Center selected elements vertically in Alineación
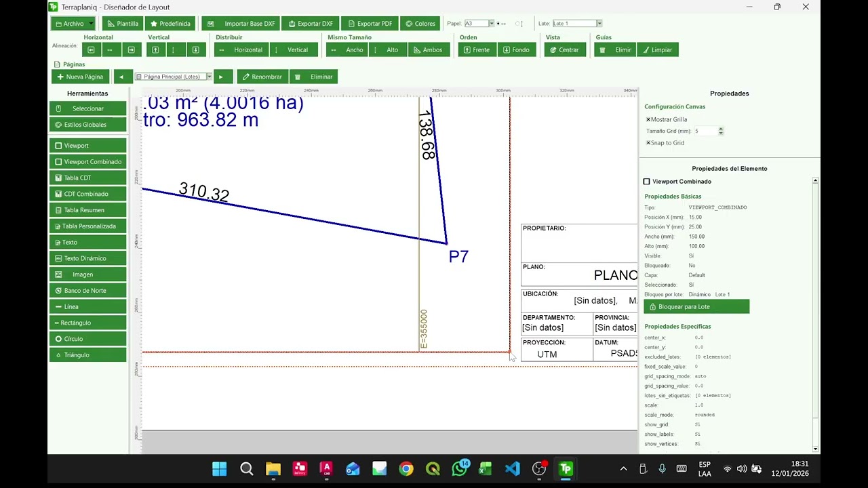This screenshot has width=868, height=488. tap(176, 49)
